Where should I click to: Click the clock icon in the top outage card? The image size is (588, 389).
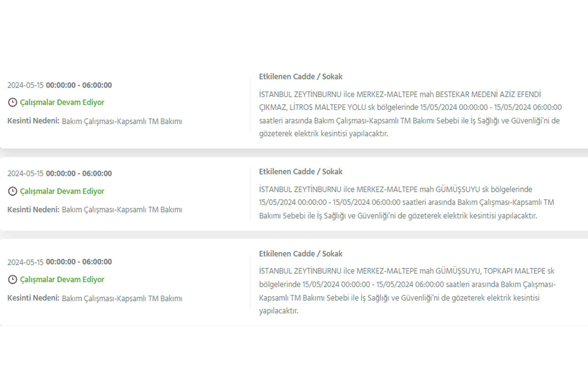coord(12,102)
